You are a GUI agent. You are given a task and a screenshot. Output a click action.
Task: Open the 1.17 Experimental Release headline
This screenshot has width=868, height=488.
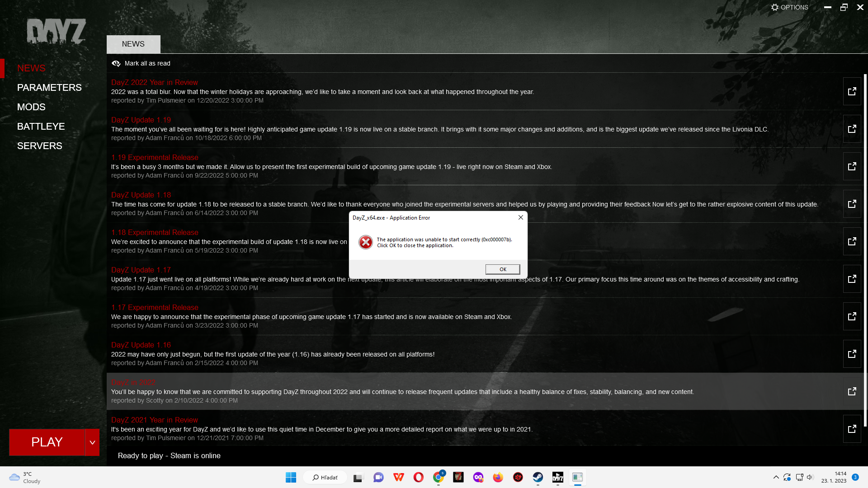coord(155,307)
